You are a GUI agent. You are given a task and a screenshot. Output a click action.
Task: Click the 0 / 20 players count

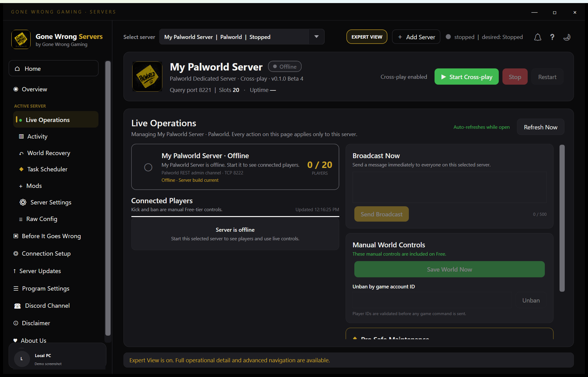(320, 165)
